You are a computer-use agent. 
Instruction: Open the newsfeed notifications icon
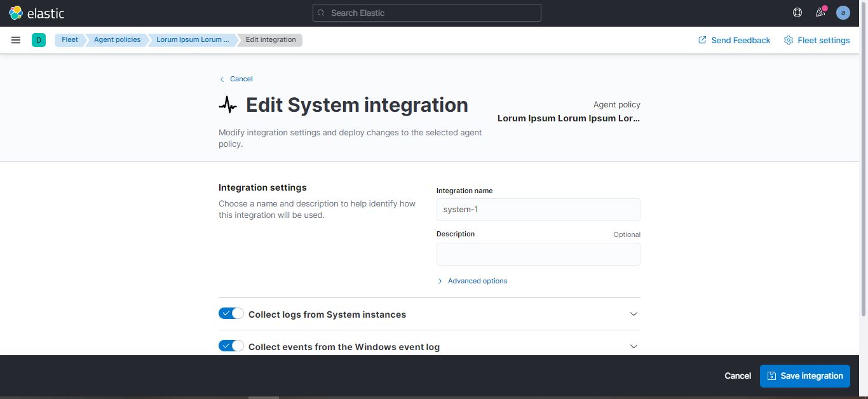820,13
